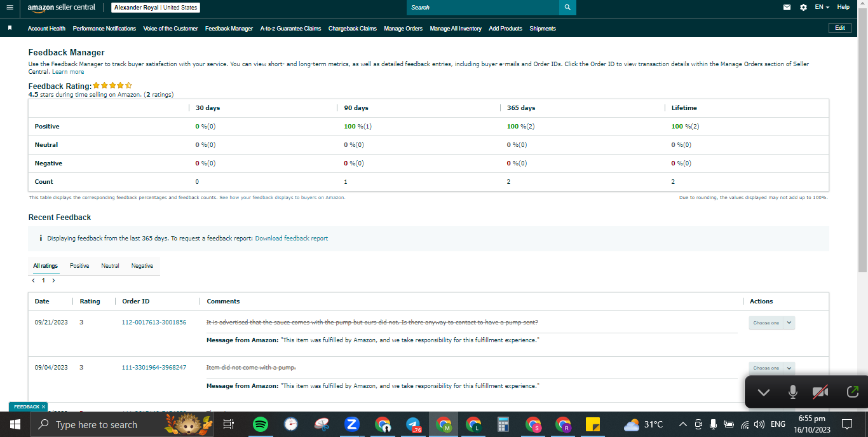Image resolution: width=868 pixels, height=437 pixels.
Task: Click the Learn more link
Action: 68,72
